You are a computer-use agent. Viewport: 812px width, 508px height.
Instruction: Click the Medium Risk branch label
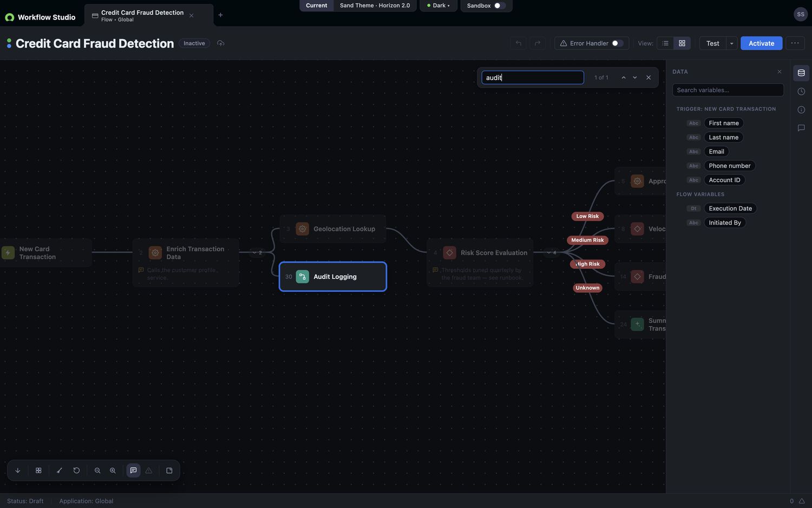tap(587, 240)
